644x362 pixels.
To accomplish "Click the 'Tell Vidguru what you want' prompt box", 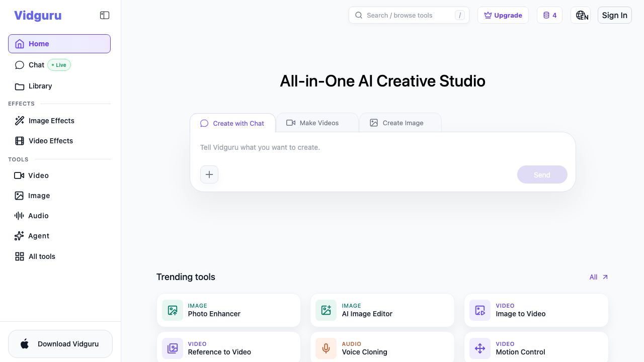I will click(x=382, y=147).
